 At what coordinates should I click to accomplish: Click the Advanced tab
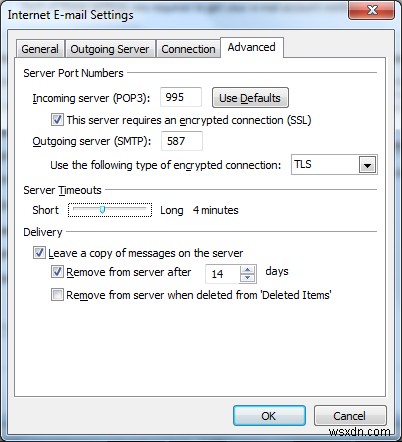coord(252,47)
